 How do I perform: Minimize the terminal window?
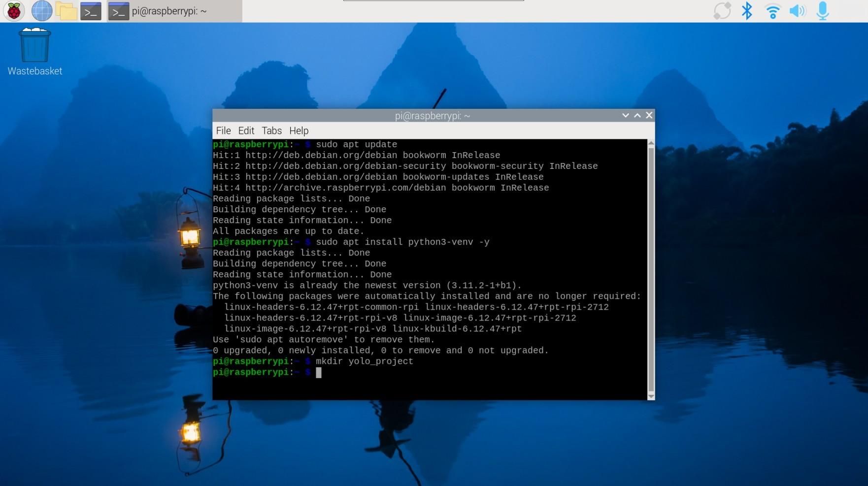click(x=626, y=115)
